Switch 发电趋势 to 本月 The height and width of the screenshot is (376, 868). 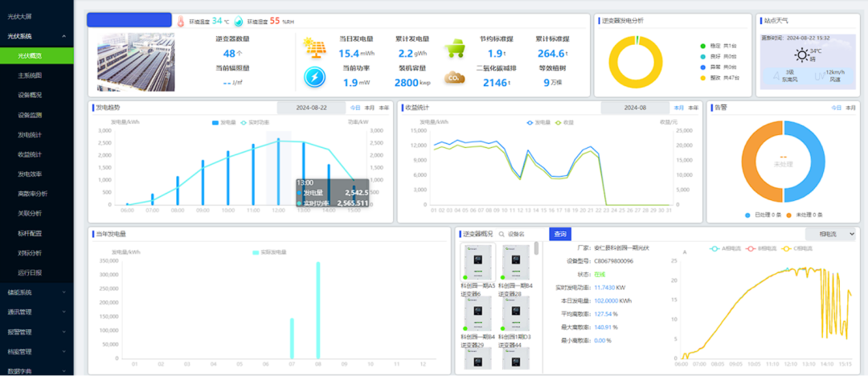(369, 108)
